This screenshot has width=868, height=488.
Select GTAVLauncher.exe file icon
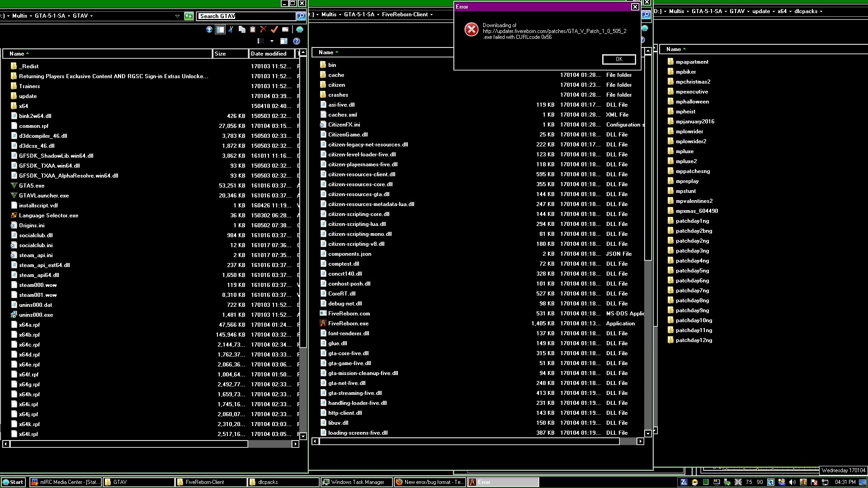click(14, 196)
